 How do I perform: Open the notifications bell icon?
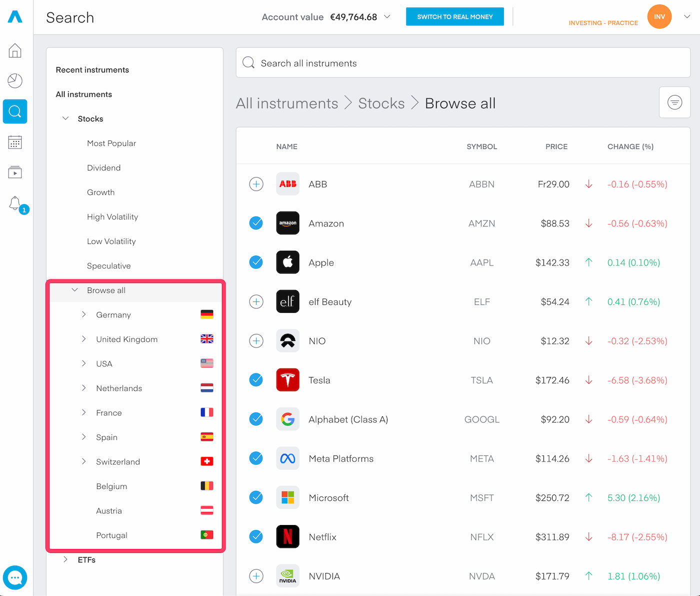click(x=15, y=203)
